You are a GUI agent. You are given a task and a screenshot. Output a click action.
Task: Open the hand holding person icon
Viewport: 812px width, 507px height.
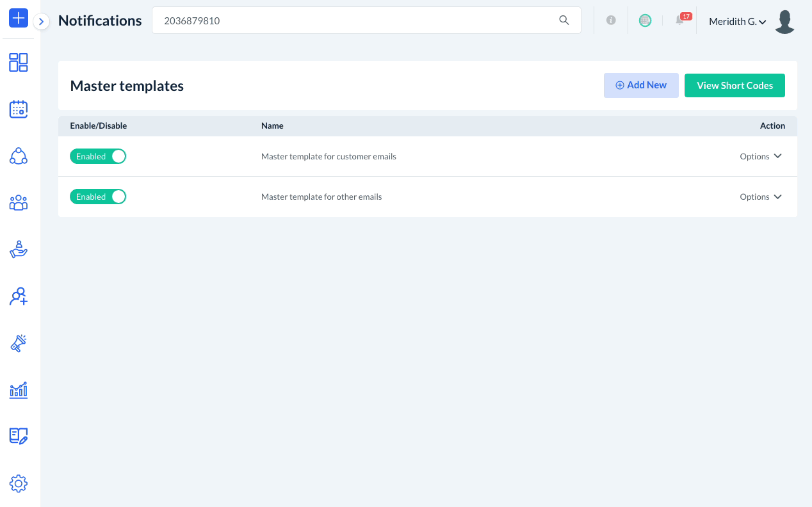(19, 250)
